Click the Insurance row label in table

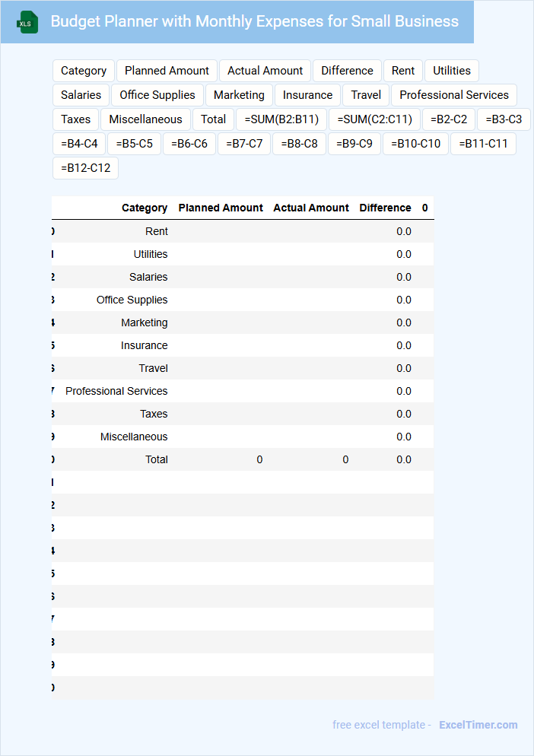[x=145, y=345]
